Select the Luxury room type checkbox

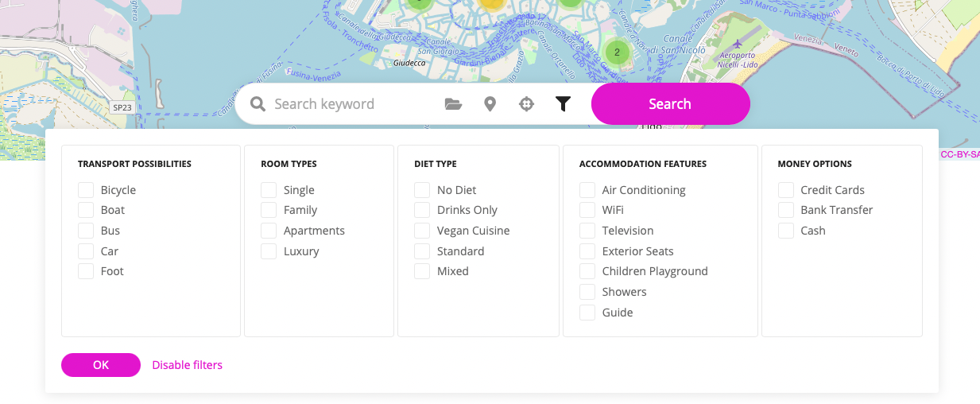269,251
